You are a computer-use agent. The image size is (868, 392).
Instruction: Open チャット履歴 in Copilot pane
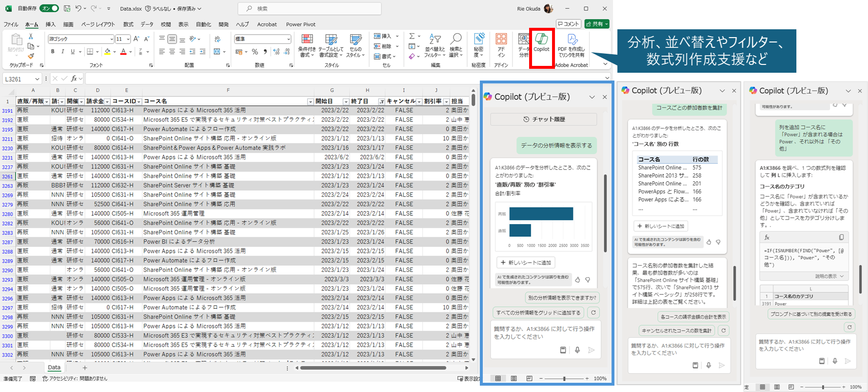click(x=544, y=119)
